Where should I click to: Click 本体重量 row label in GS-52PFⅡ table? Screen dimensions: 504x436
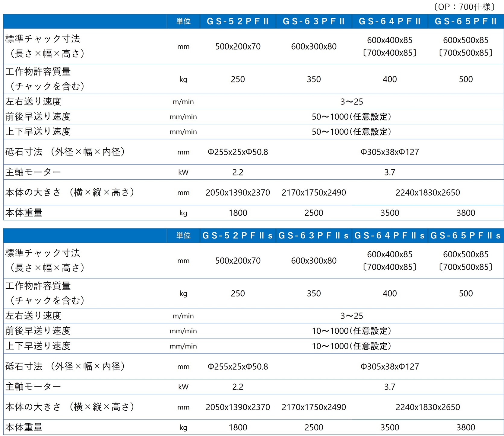(x=24, y=213)
